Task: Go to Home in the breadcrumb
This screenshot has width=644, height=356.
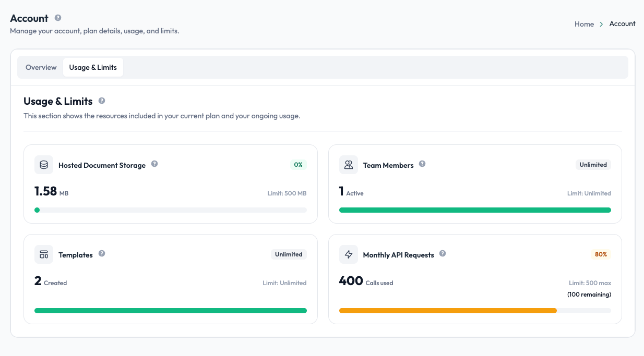Action: click(x=584, y=24)
